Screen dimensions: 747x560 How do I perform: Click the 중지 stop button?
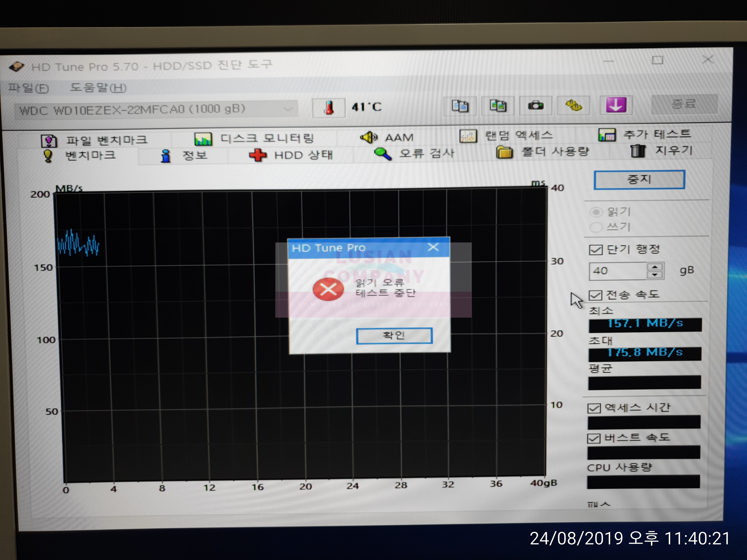point(639,180)
